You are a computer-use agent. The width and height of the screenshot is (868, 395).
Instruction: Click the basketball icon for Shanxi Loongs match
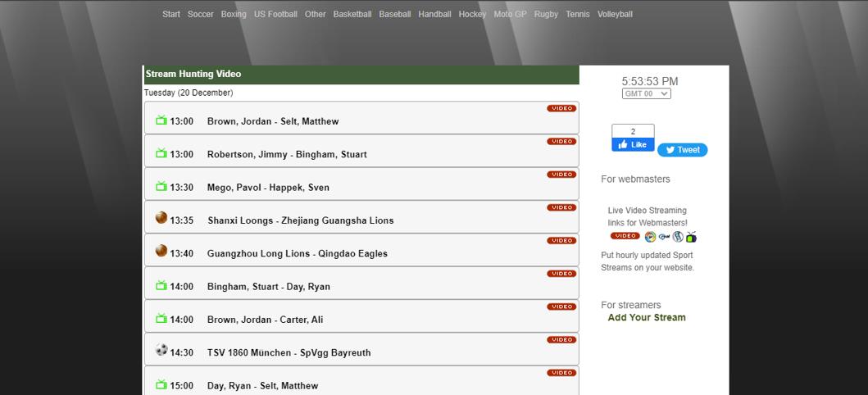click(x=161, y=218)
